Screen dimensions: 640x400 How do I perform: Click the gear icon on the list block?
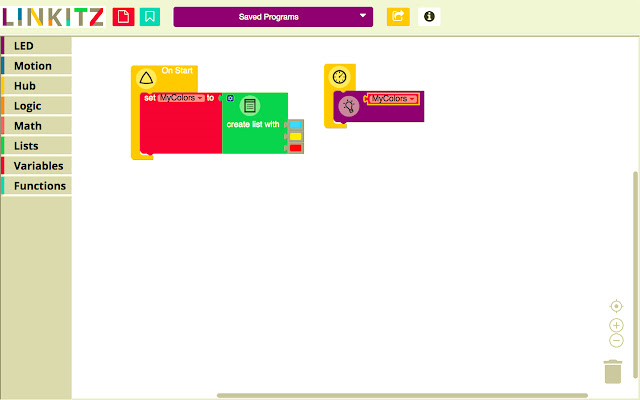coord(230,98)
